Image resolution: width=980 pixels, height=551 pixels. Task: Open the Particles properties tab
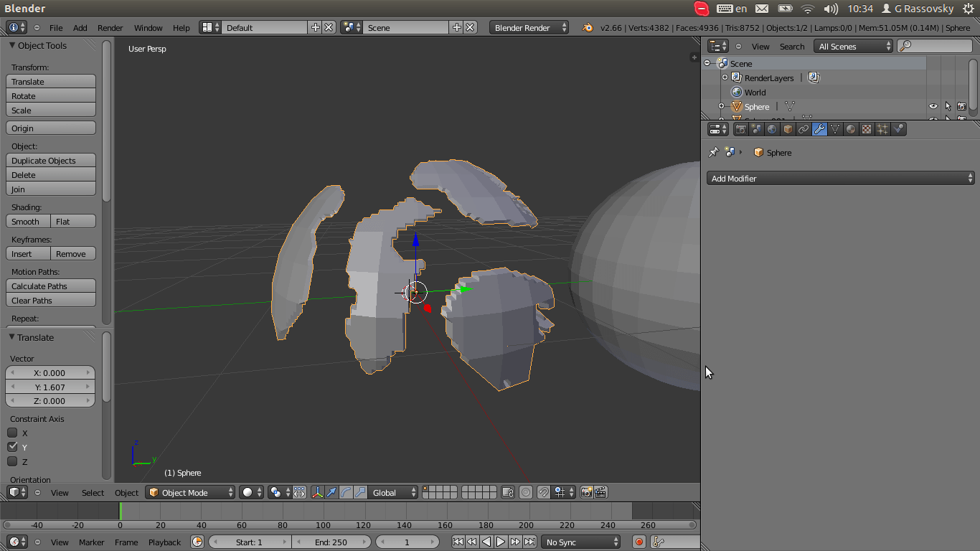pyautogui.click(x=882, y=128)
